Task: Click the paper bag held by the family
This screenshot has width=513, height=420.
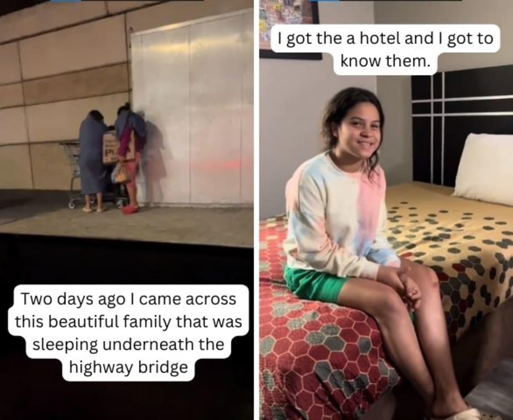Action: pos(111,147)
